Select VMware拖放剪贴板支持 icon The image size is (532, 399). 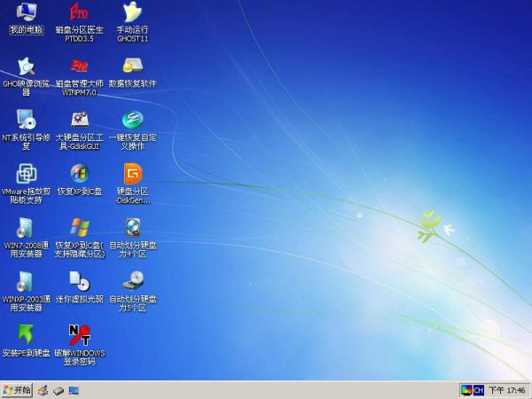point(26,174)
